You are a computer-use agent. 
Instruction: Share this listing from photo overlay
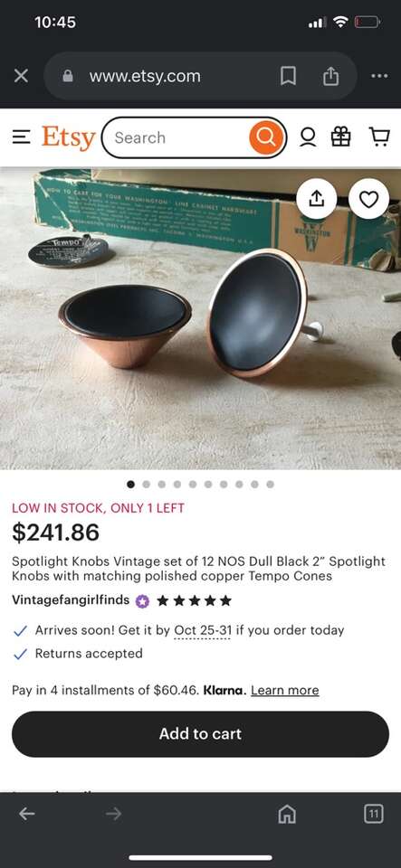pos(316,199)
